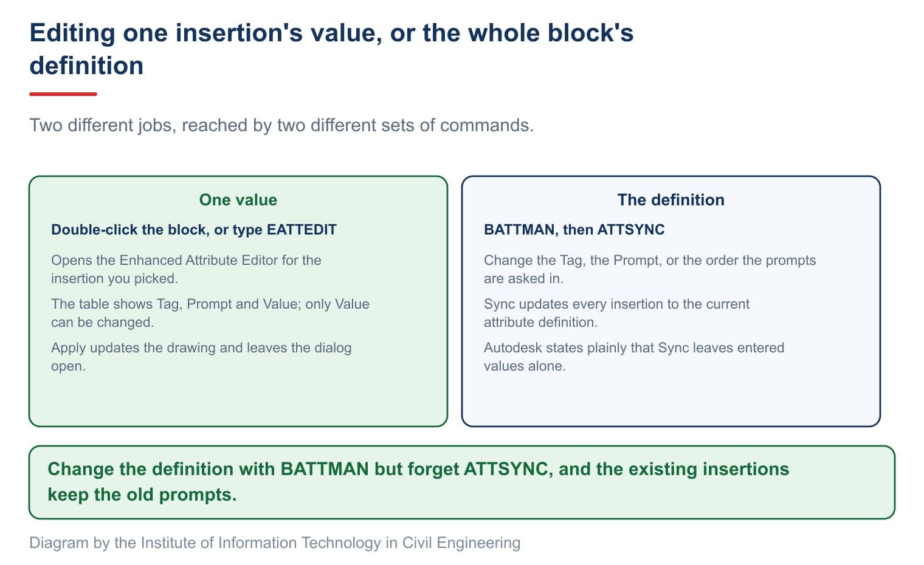Click the main title heading text
924x565 pixels.
331,49
